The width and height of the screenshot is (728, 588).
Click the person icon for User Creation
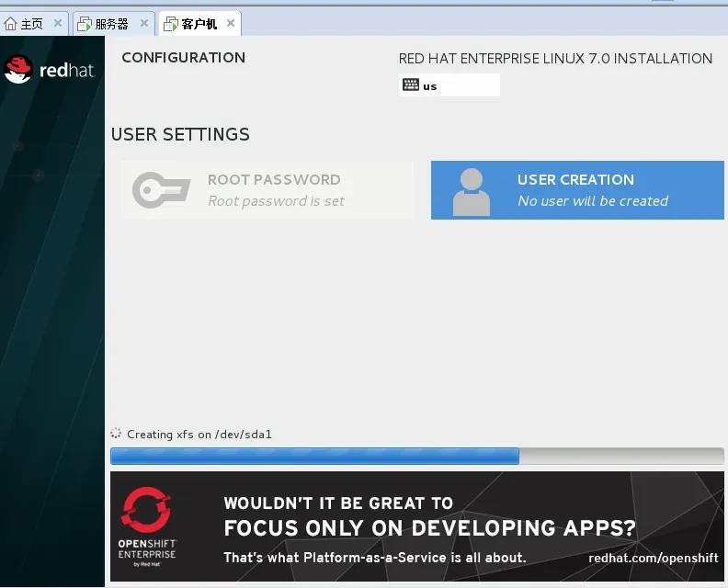click(x=472, y=192)
